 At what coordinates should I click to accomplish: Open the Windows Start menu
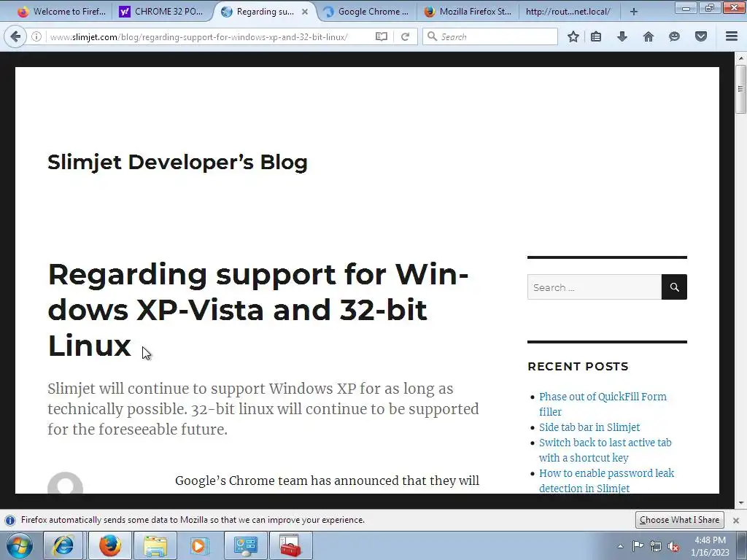coord(20,545)
